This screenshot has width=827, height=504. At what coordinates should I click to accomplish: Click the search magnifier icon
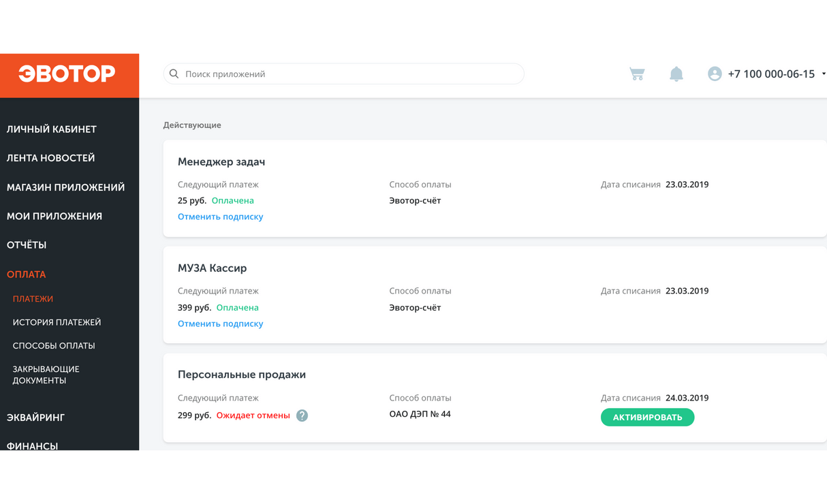tap(174, 74)
